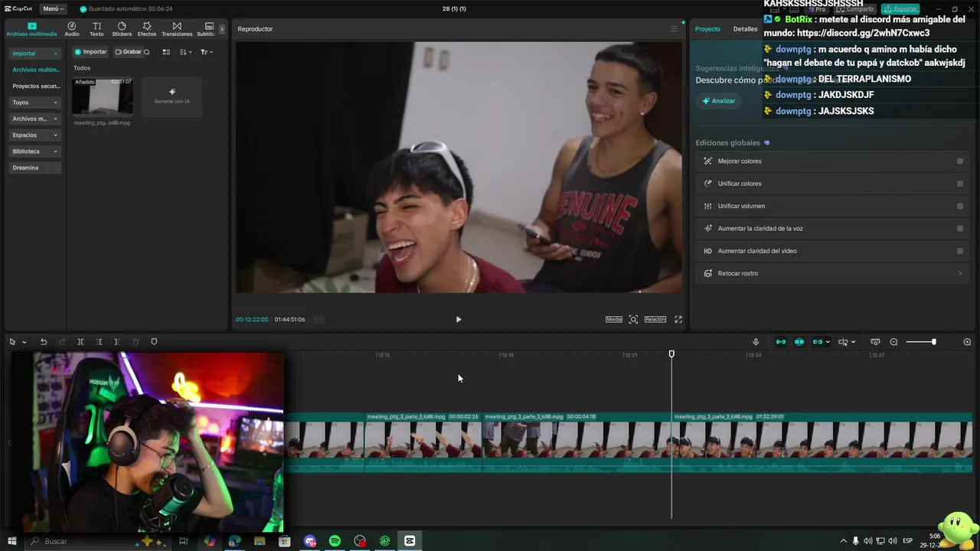Search media with magnifier icon
This screenshot has height=551, width=980.
pyautogui.click(x=147, y=52)
